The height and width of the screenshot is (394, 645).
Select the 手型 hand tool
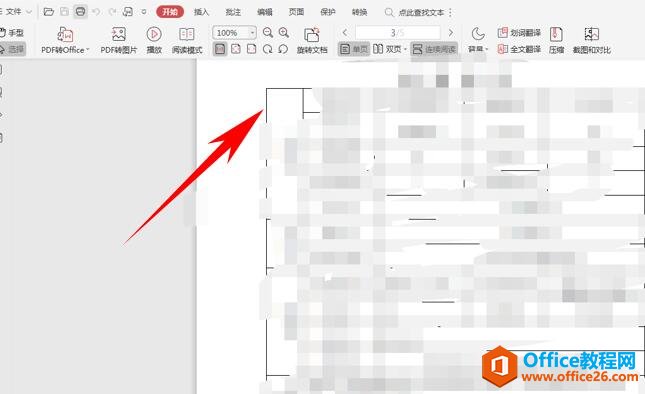[x=12, y=32]
